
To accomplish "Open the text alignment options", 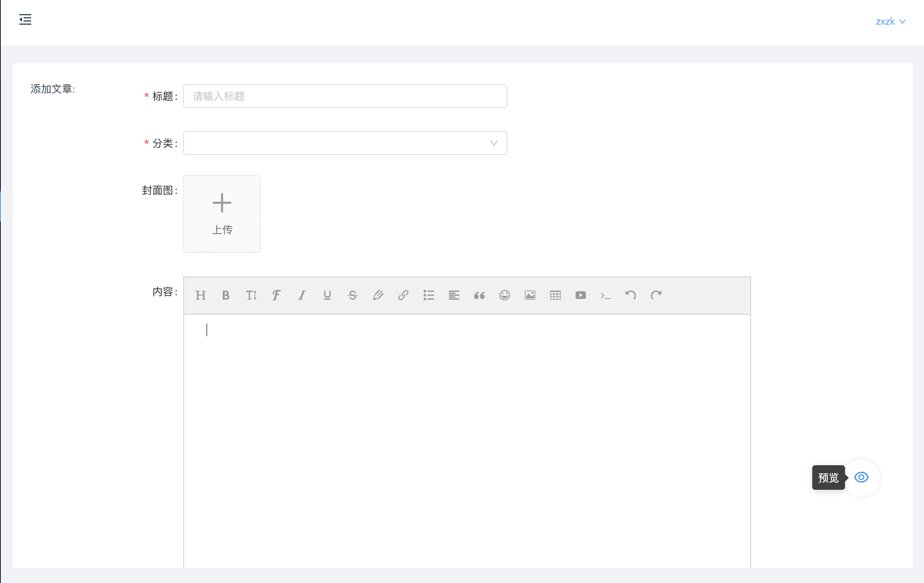I will tap(454, 295).
